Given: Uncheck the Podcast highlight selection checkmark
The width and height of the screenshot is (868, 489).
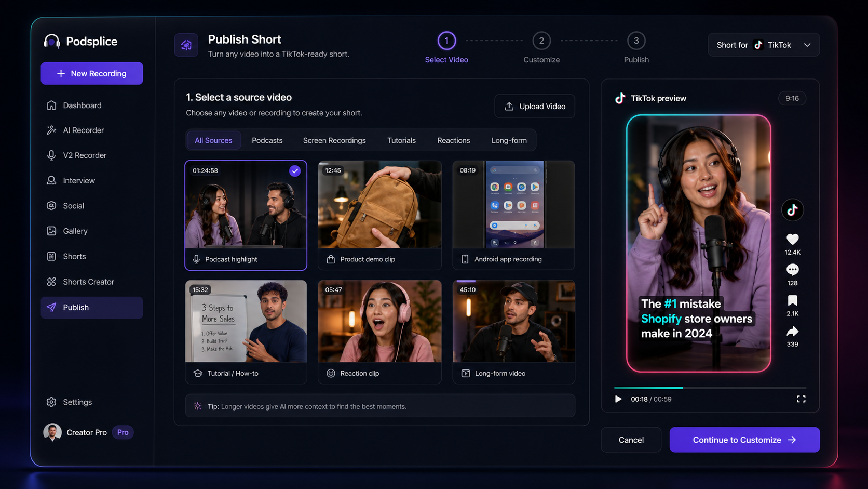Looking at the screenshot, I should click(x=295, y=171).
